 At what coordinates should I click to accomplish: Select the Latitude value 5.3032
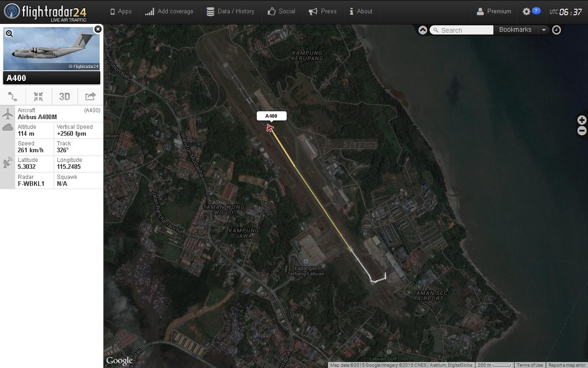pos(27,167)
